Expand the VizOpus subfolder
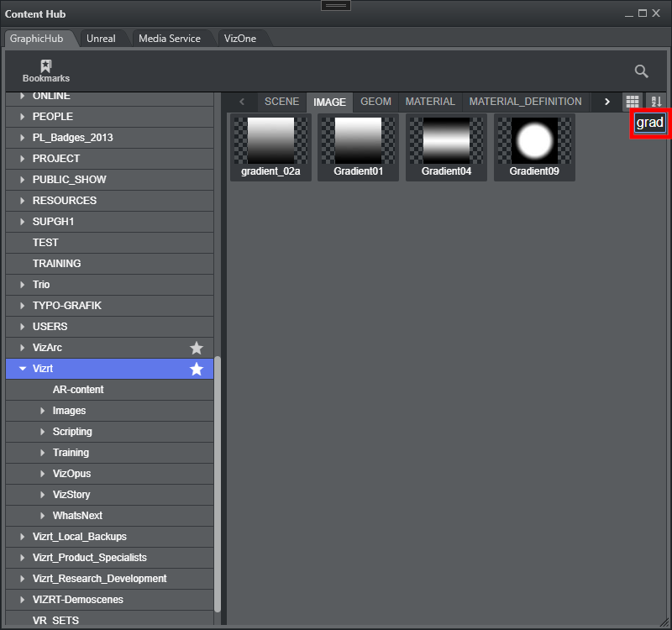Screen dimensions: 672x630 click(x=43, y=474)
